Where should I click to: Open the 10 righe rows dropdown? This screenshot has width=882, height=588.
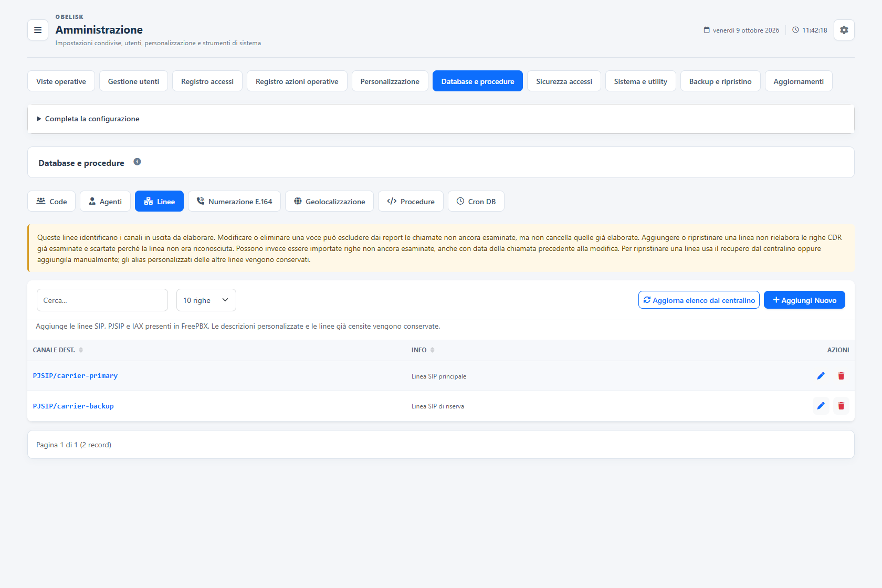click(206, 300)
